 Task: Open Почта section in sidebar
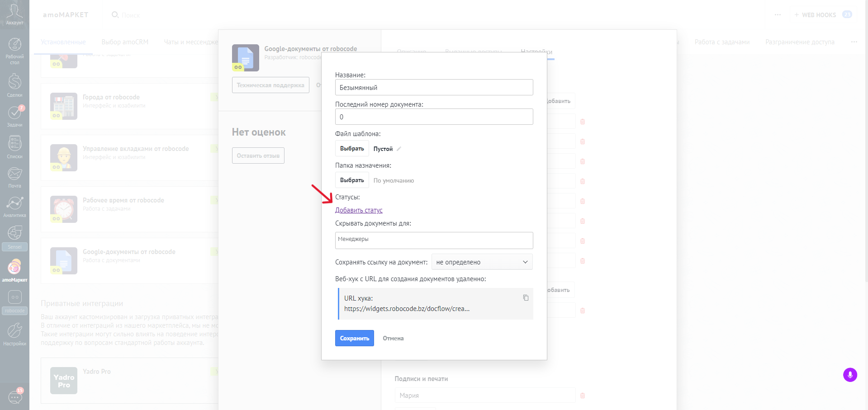pyautogui.click(x=14, y=177)
